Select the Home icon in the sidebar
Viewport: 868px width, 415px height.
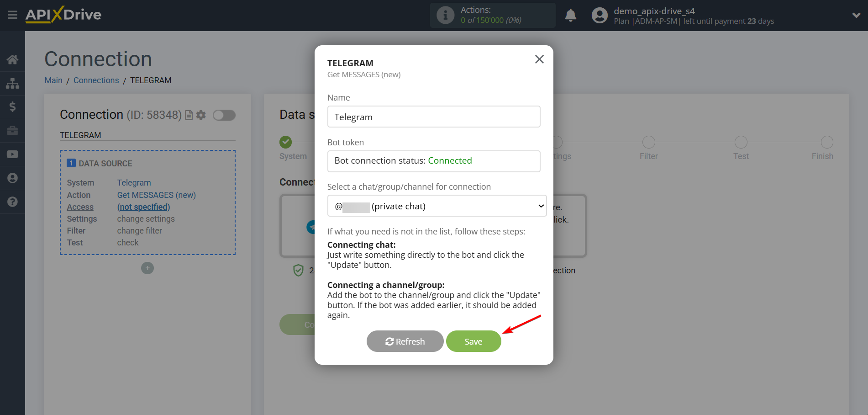pos(12,59)
